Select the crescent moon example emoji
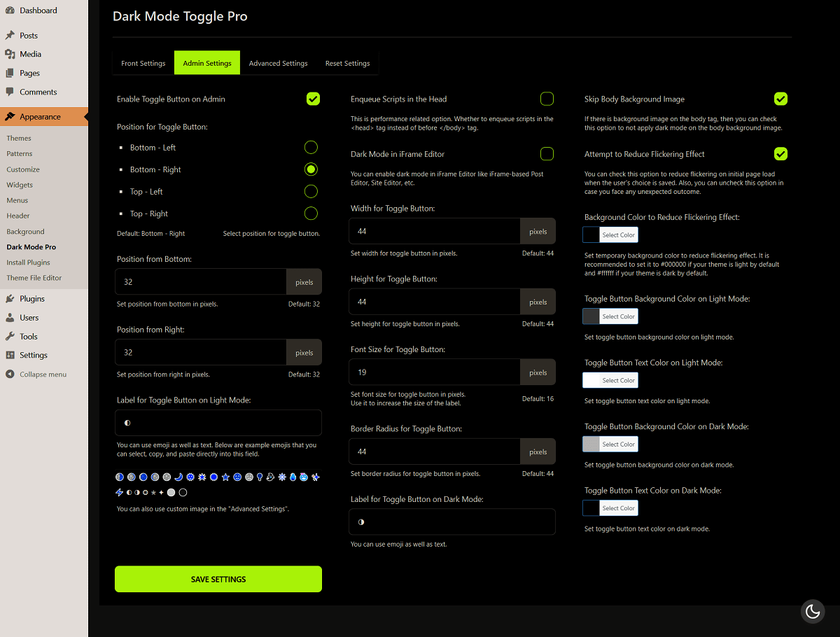 point(178,477)
